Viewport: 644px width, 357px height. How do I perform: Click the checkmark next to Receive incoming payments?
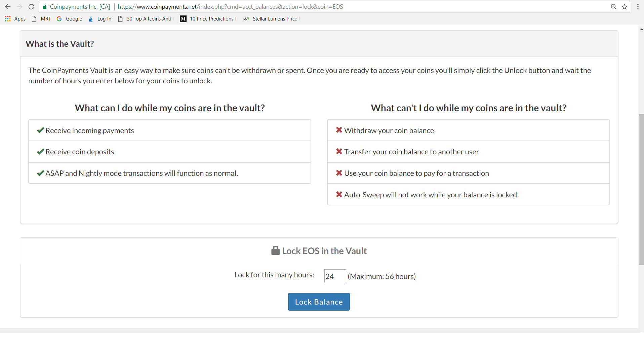[40, 130]
